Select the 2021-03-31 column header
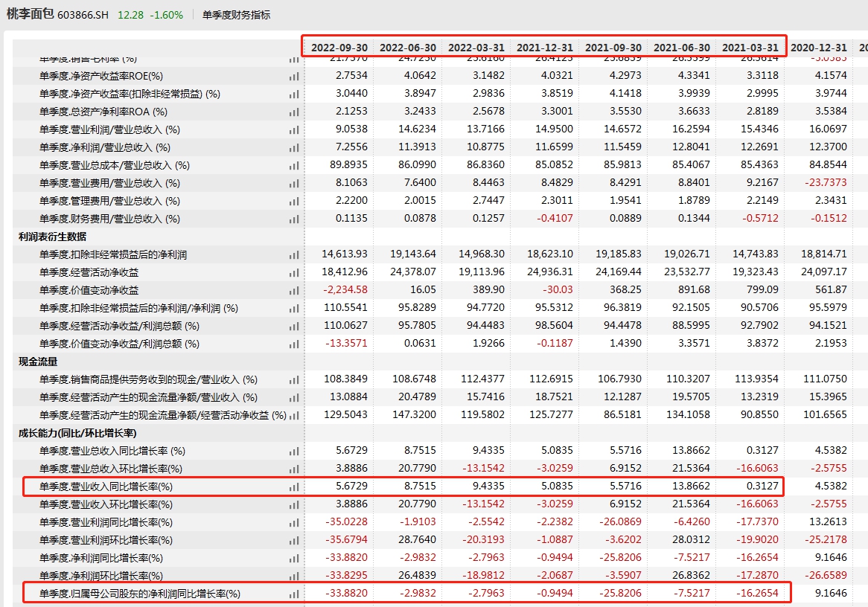The height and width of the screenshot is (607, 868). coord(750,48)
